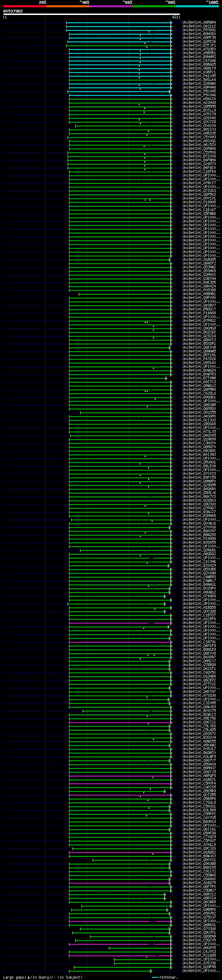222x980 pixels.
Task: Select the UniRef100_P50346 label
Action: (x=199, y=95)
